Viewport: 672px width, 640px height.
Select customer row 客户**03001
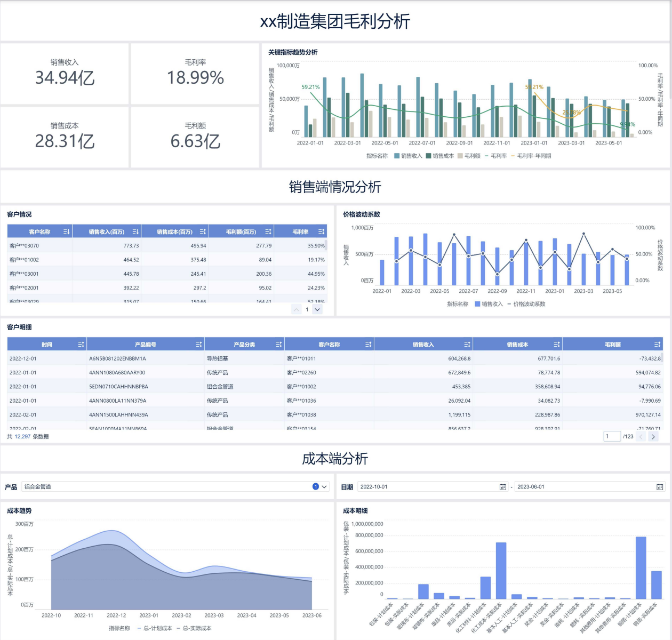(166, 274)
